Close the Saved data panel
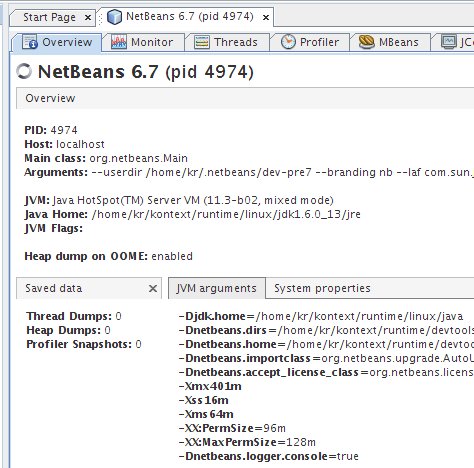The width and height of the screenshot is (474, 468). click(x=153, y=288)
